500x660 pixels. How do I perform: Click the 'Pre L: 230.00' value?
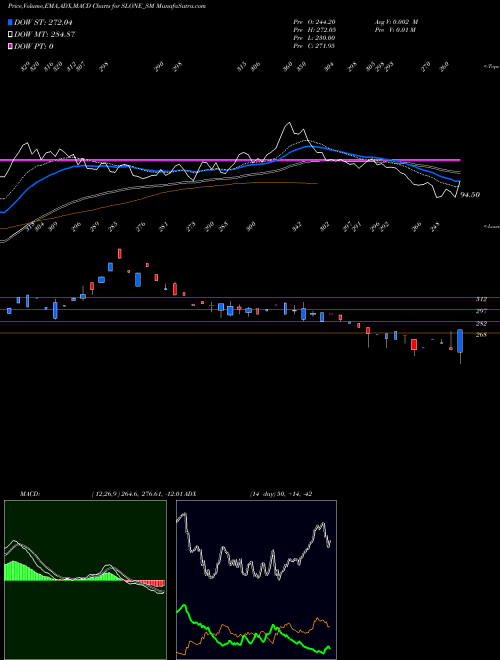(x=314, y=38)
